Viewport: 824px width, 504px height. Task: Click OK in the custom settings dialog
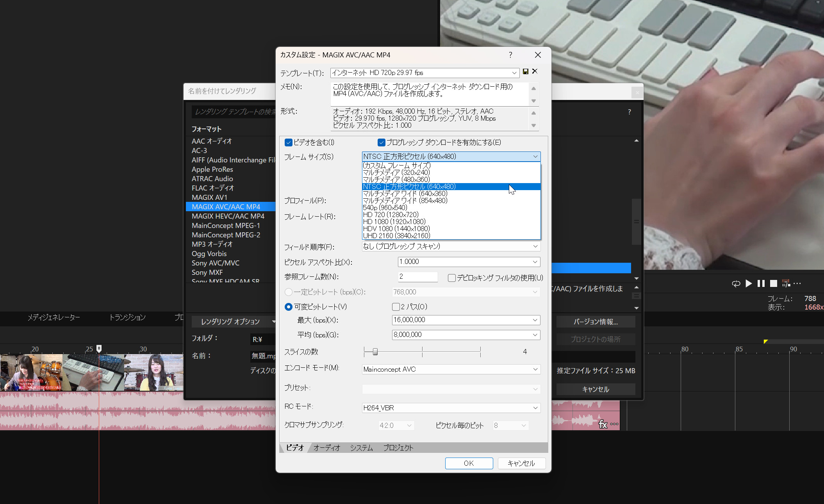coord(469,463)
